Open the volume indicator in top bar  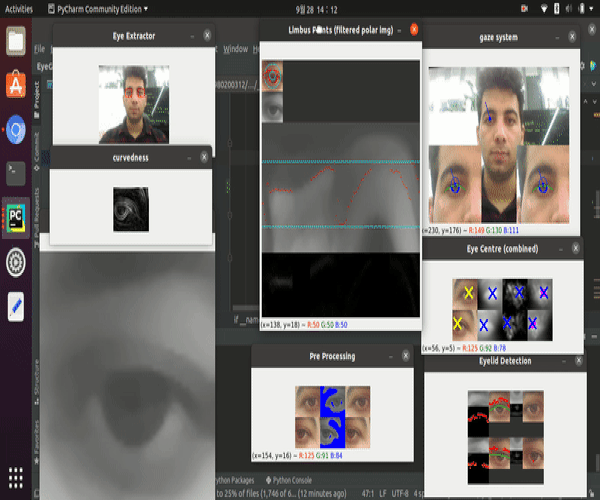[569, 9]
